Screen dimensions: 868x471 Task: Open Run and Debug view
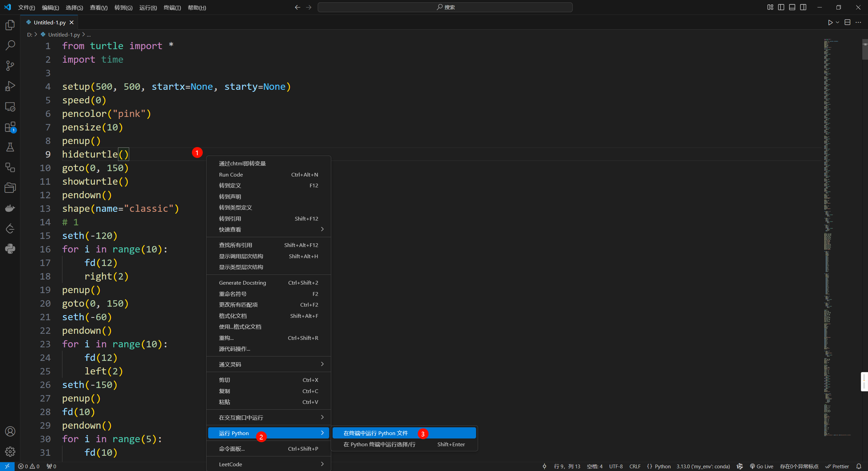pyautogui.click(x=10, y=86)
